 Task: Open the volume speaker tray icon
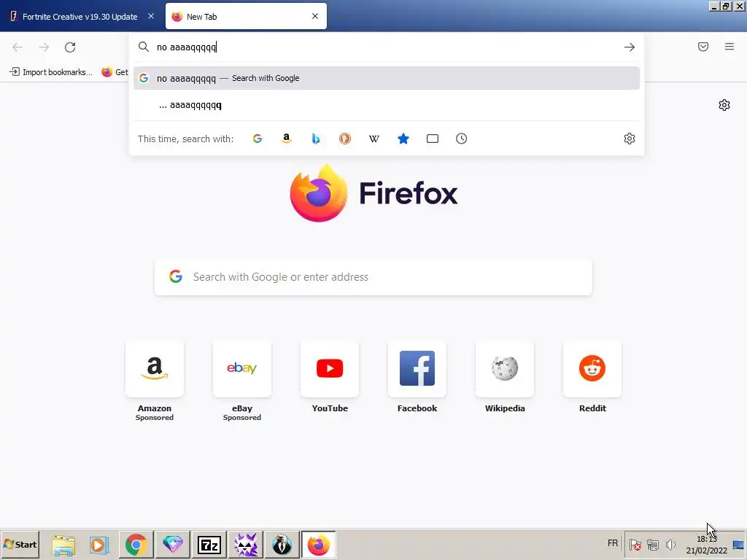point(670,544)
